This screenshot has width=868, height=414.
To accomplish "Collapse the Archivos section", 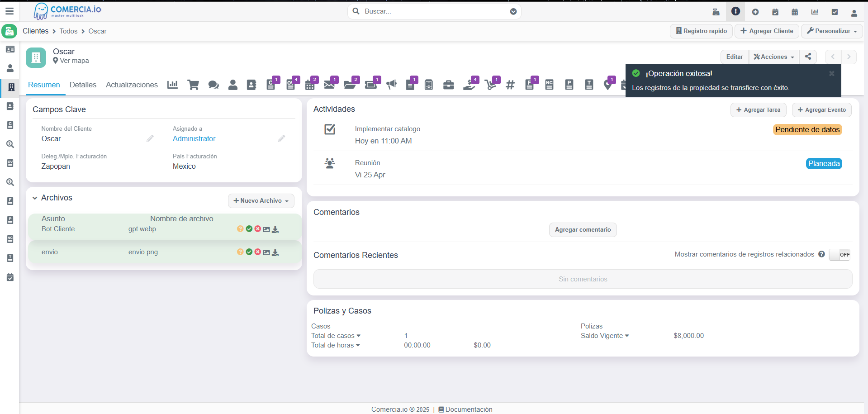I will [x=35, y=198].
